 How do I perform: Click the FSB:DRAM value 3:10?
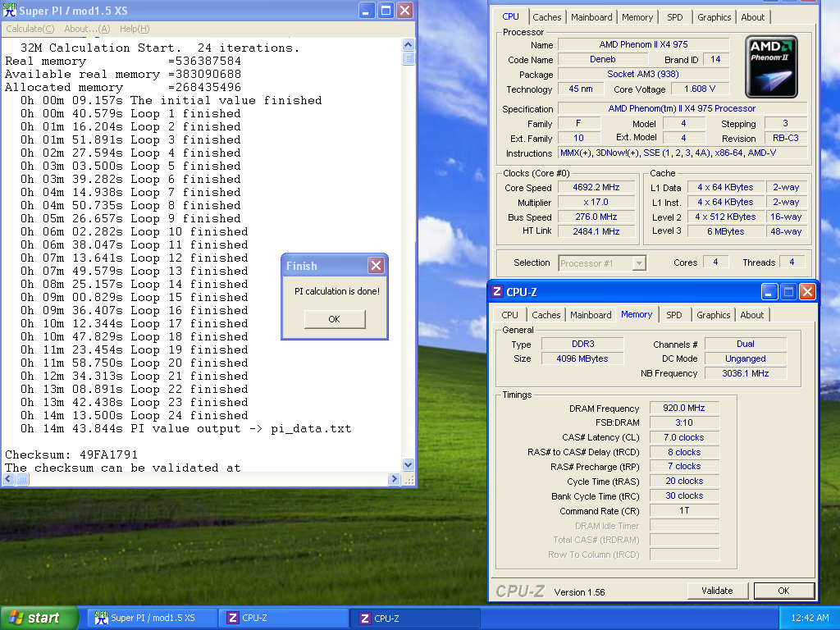click(x=684, y=422)
